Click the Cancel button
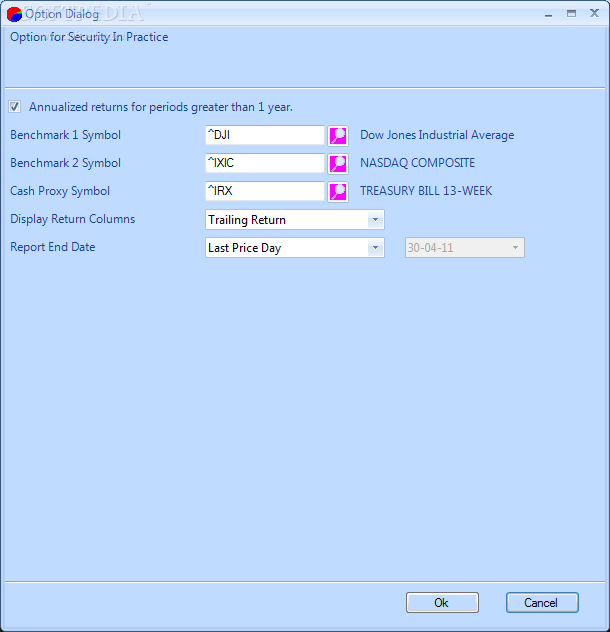610x632 pixels. pyautogui.click(x=542, y=603)
